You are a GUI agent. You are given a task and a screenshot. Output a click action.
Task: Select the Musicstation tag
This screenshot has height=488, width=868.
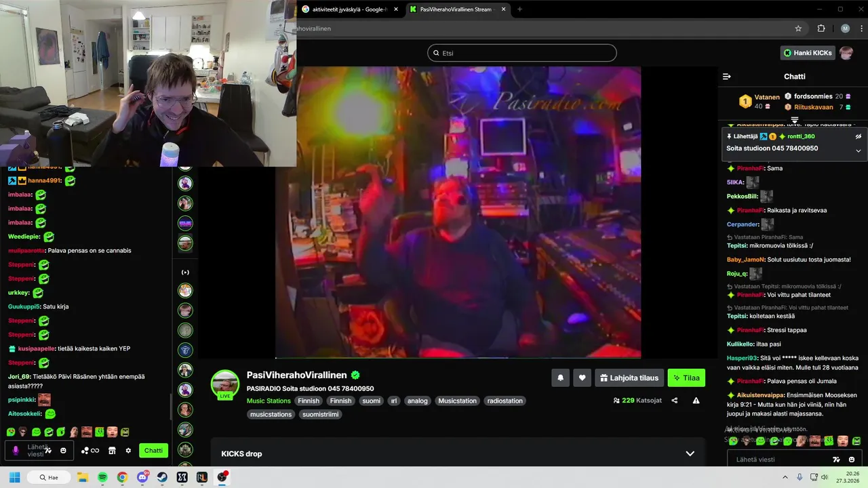(457, 401)
